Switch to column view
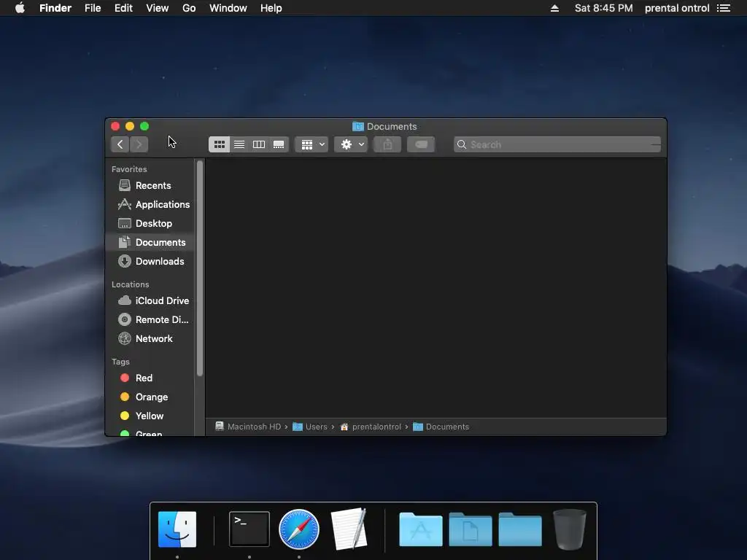 click(x=259, y=144)
